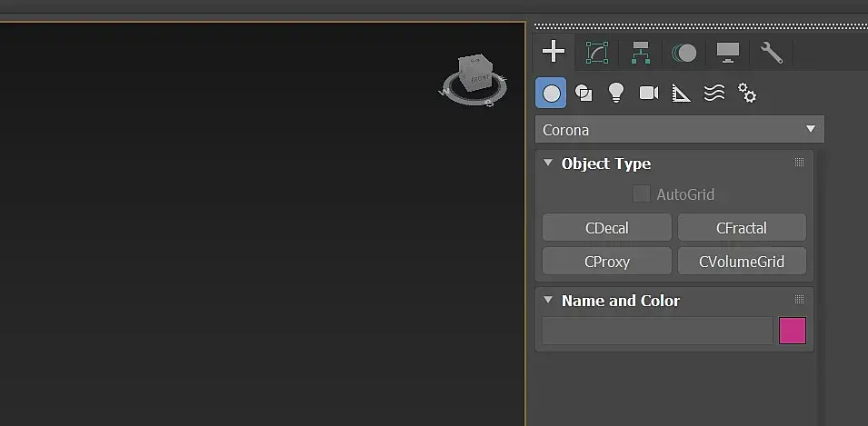Grab the Name and Color rollout grip

click(x=799, y=300)
